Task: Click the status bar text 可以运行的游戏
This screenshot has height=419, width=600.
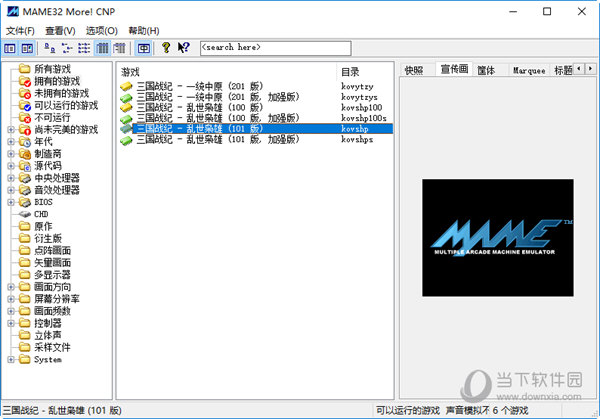Action: pos(408,411)
